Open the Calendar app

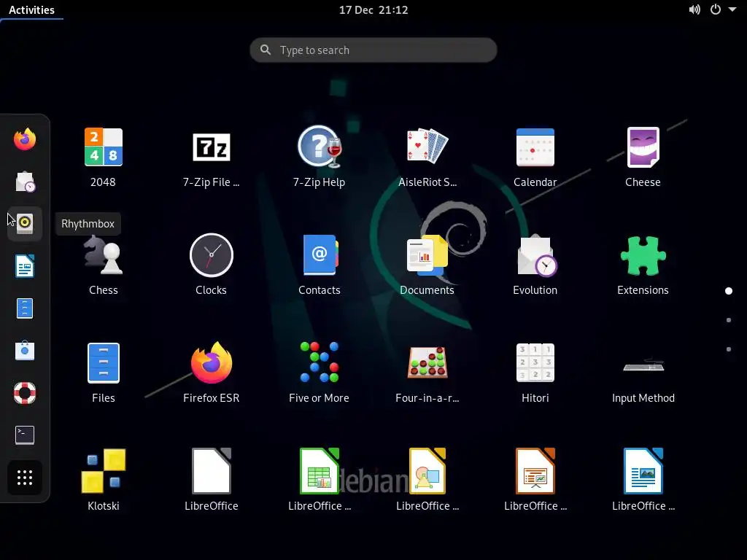pos(535,147)
